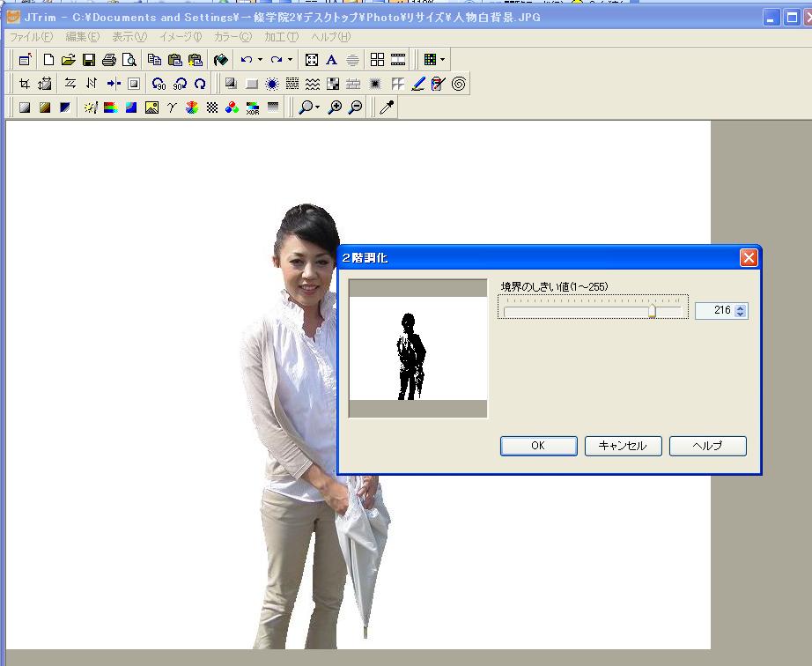This screenshot has width=812, height=666.
Task: Apply the mosaic checkered effect icon
Action: click(333, 84)
